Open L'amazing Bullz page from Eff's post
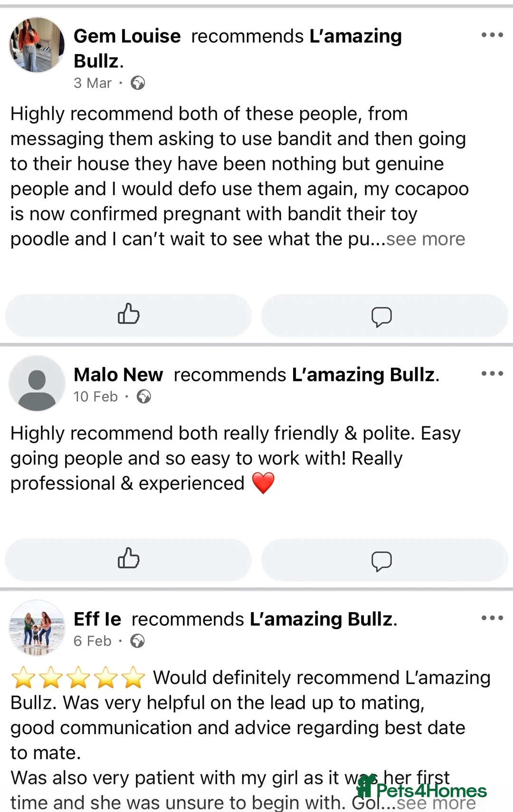Screen dimensions: 513x812 tap(322, 619)
